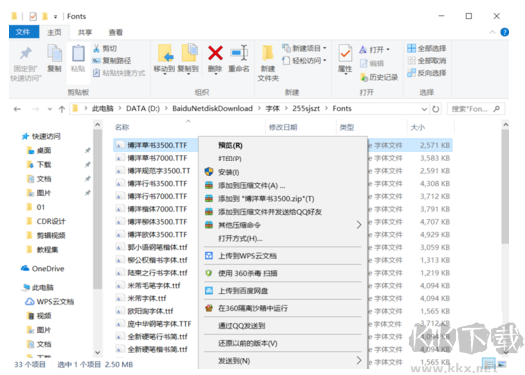Click the Properties checkmark icon
This screenshot has width=525, height=375.
[x=345, y=54]
